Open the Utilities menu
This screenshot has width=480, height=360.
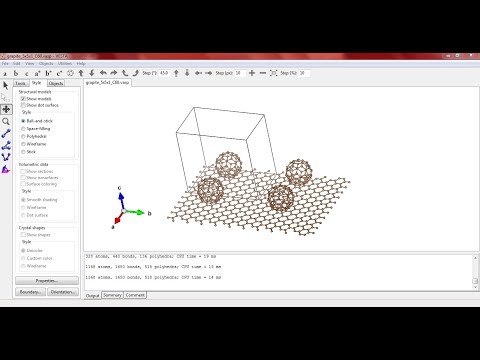click(65, 63)
